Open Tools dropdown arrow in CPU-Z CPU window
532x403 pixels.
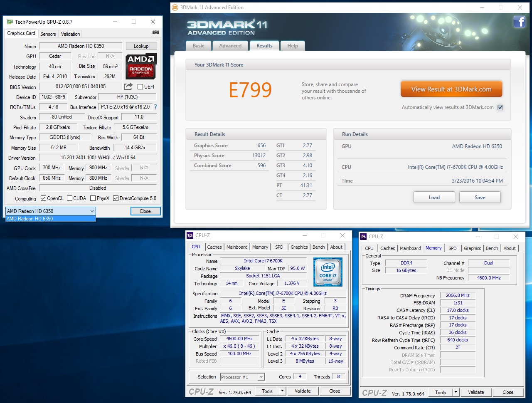[x=282, y=391]
